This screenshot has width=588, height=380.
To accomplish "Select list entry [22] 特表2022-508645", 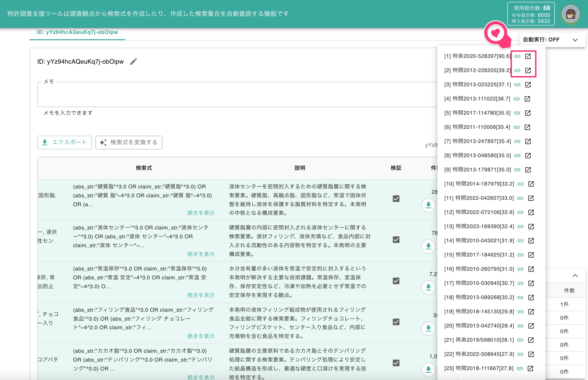I will (x=479, y=354).
